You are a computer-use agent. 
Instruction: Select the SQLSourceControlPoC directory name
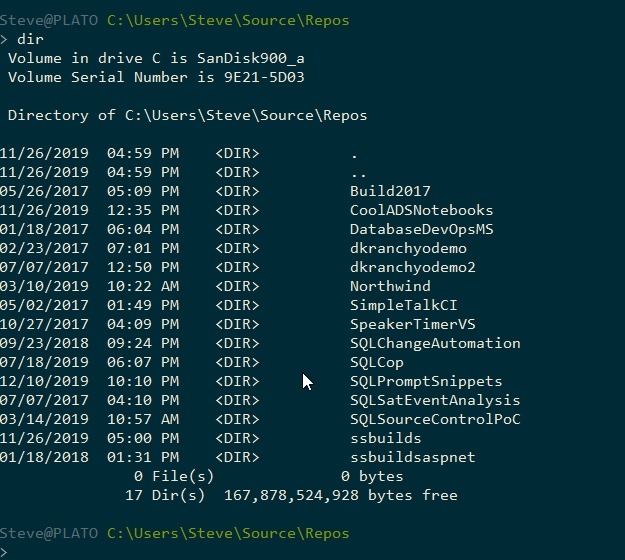[434, 419]
